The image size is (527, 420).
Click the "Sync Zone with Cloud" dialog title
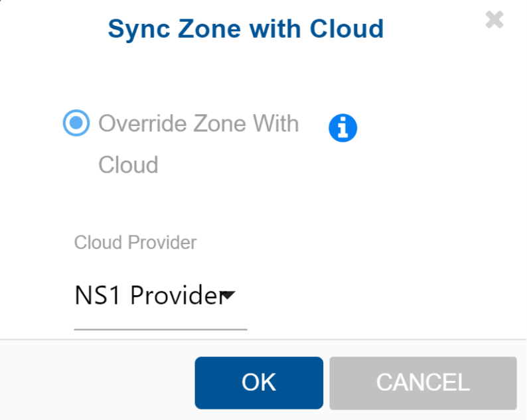click(246, 29)
